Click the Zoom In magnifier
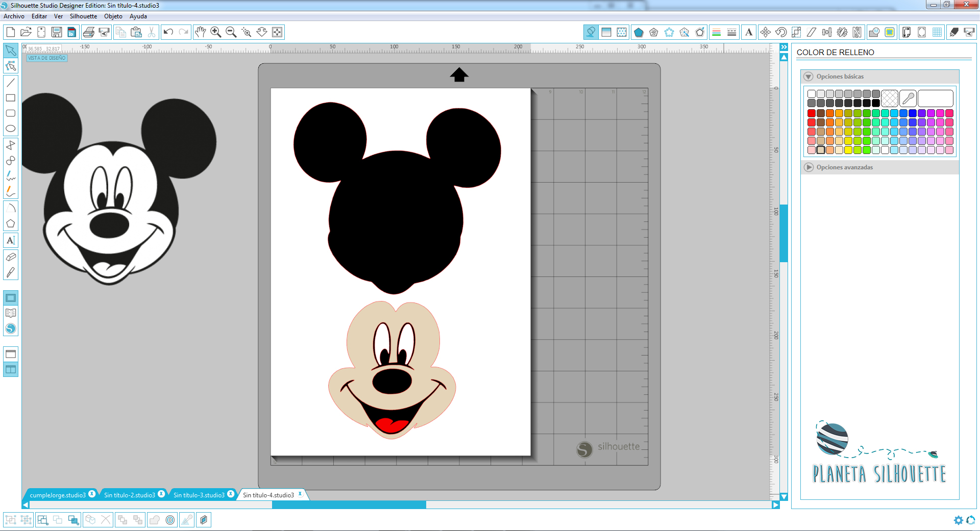This screenshot has height=531, width=980. coord(216,32)
